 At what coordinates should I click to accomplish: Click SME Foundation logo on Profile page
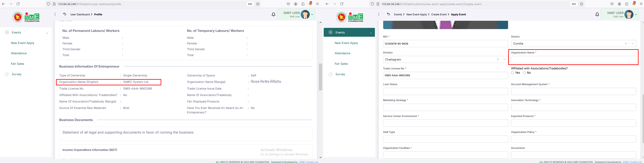click(x=26, y=17)
